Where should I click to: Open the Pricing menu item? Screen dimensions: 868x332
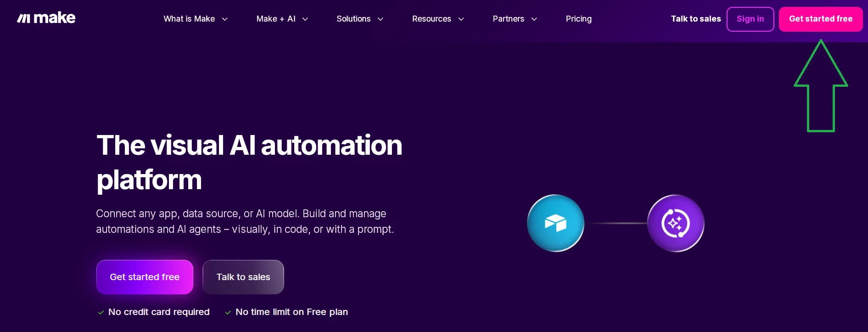coord(579,19)
